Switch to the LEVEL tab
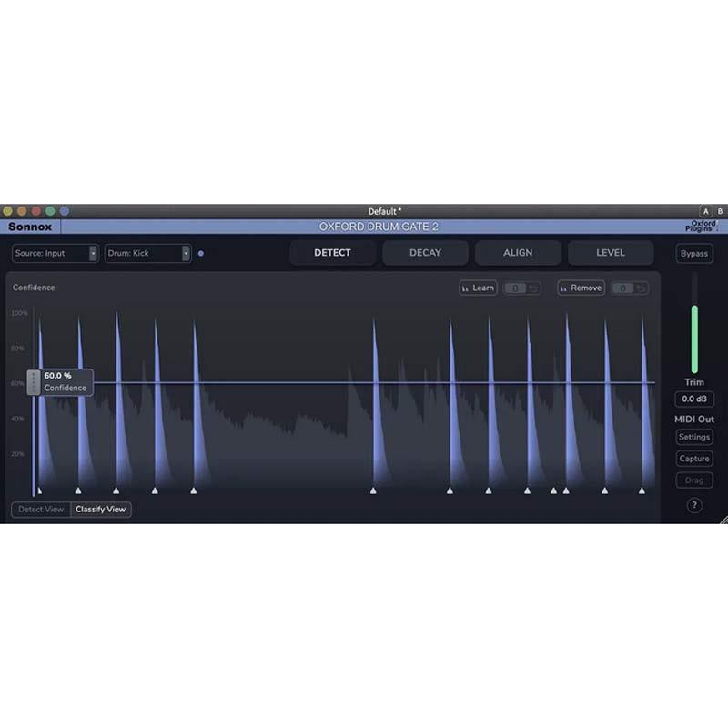This screenshot has height=728, width=728. click(x=611, y=253)
